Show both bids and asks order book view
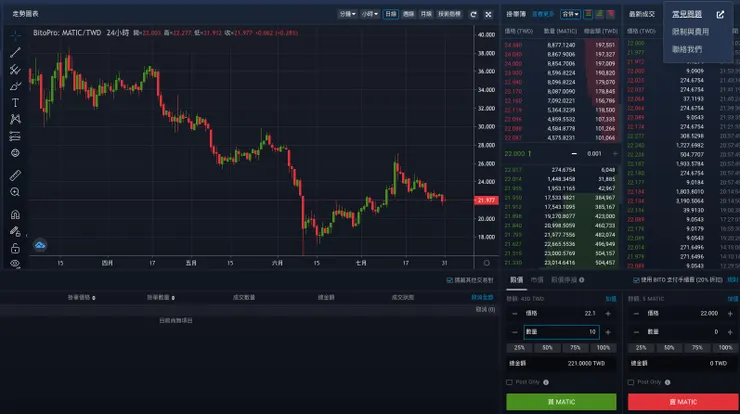The width and height of the screenshot is (740, 414). pos(588,14)
